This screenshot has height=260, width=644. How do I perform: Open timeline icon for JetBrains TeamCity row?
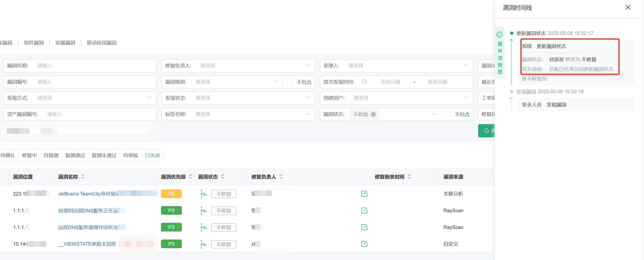(203, 194)
